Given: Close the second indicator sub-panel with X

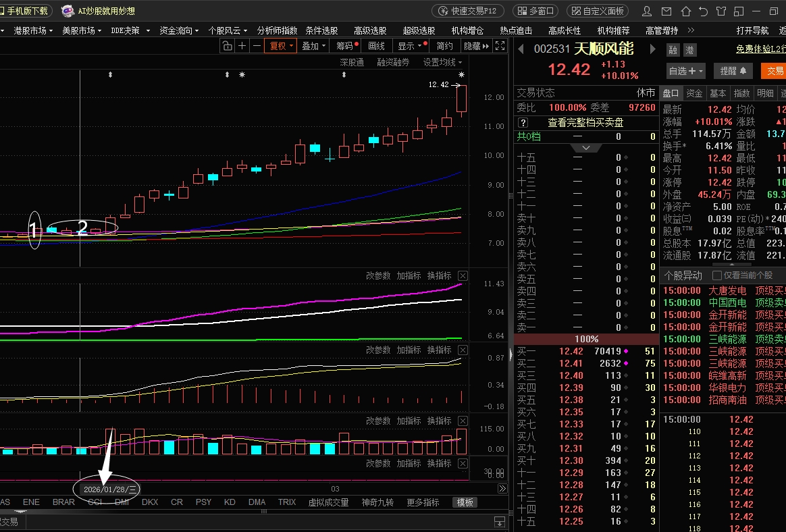Looking at the screenshot, I should [463, 350].
